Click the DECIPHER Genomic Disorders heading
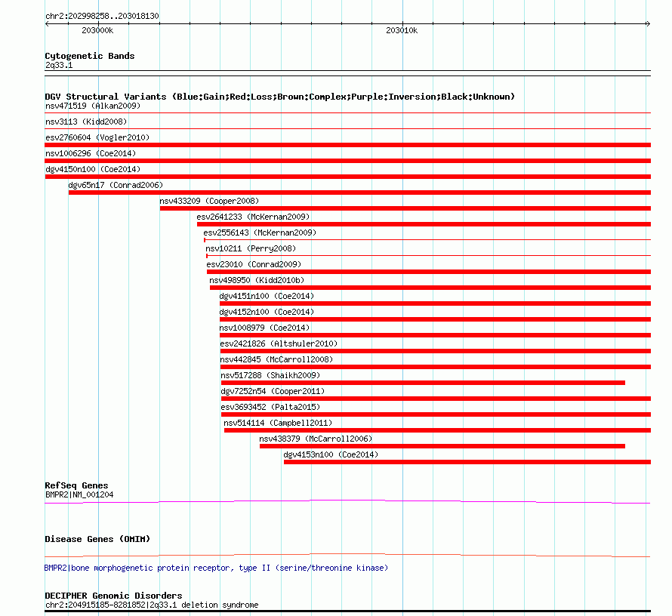The image size is (672, 616). 113,596
